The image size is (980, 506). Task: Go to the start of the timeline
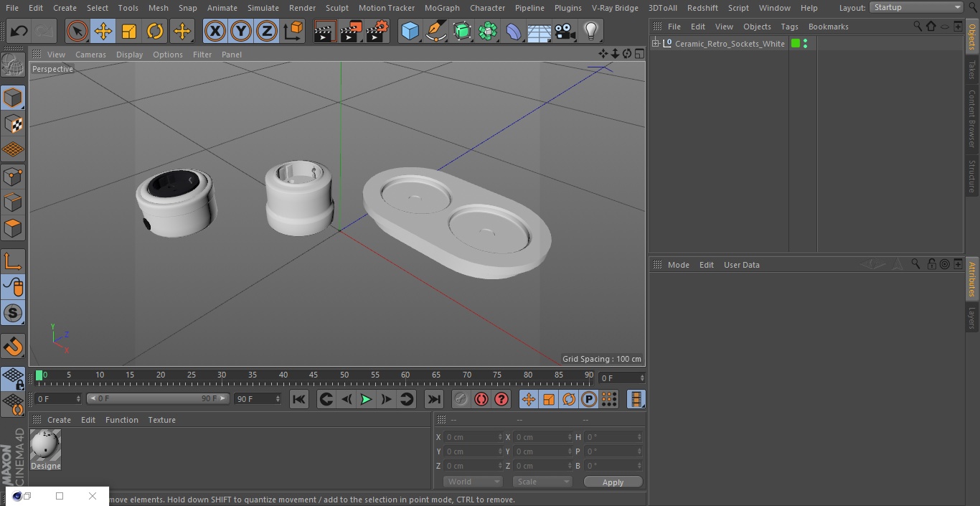[x=299, y=399]
